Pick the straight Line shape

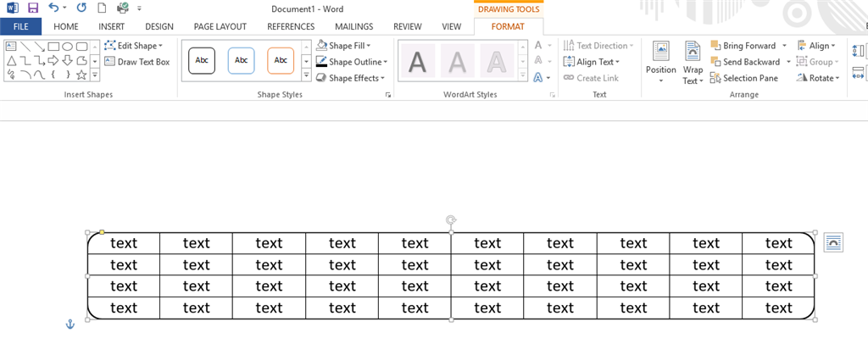pos(25,47)
